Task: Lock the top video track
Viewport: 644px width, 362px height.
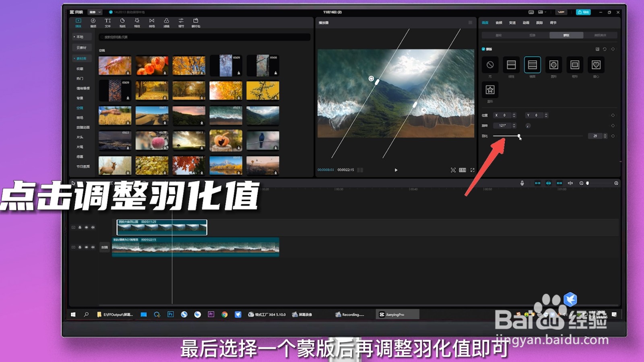Action: (x=80, y=227)
